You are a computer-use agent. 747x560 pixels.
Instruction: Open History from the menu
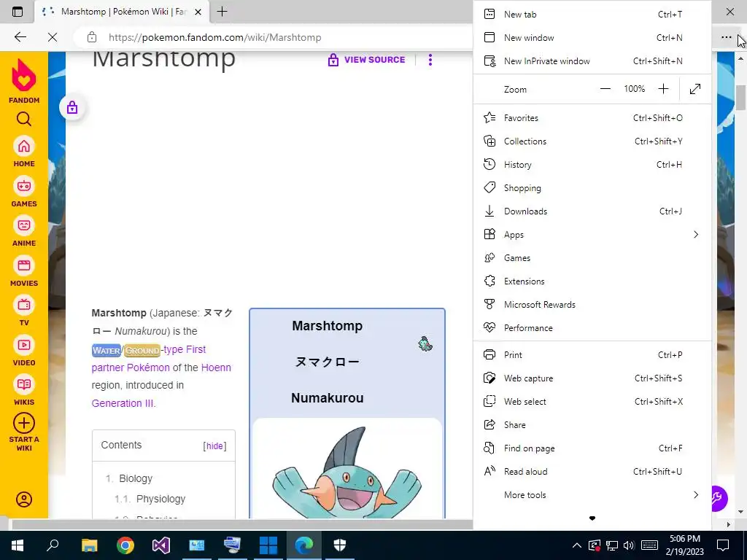click(592, 164)
